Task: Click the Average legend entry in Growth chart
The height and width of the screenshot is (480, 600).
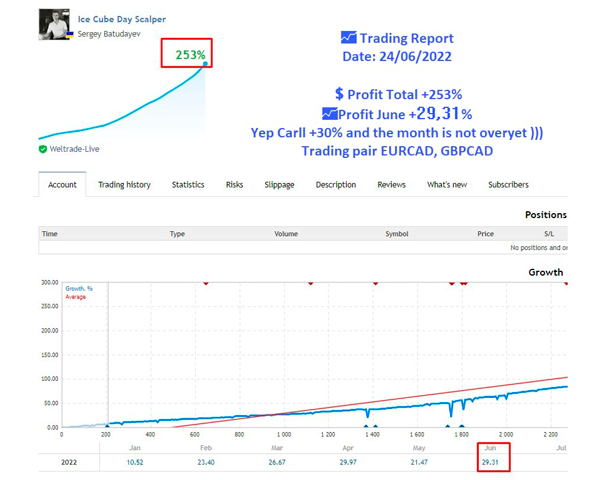Action: point(76,297)
